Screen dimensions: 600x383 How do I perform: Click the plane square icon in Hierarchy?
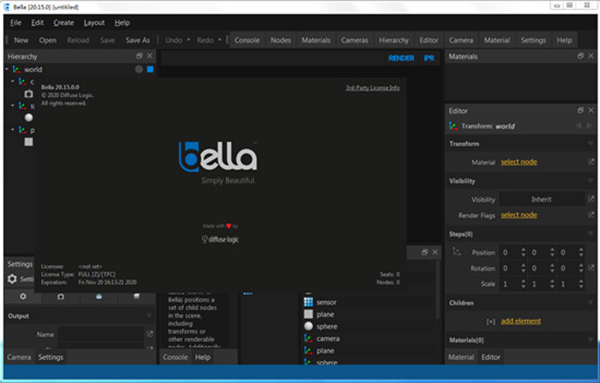click(29, 142)
